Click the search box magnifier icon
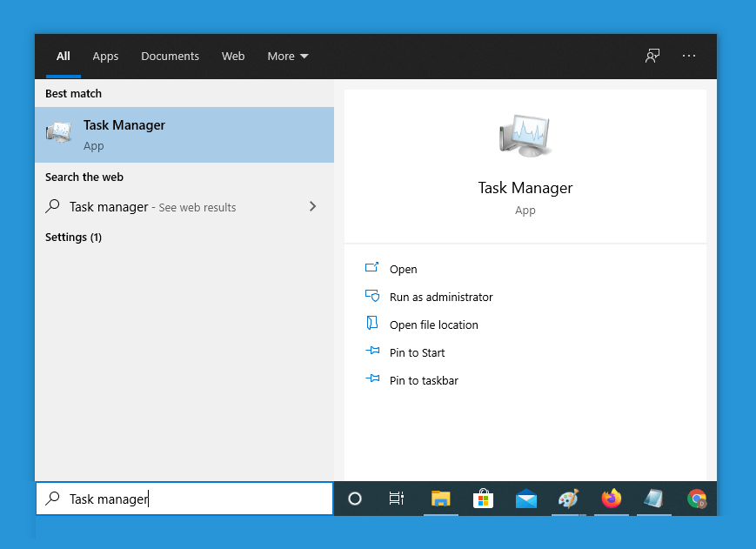Screen dimensions: 756x549 pos(52,498)
